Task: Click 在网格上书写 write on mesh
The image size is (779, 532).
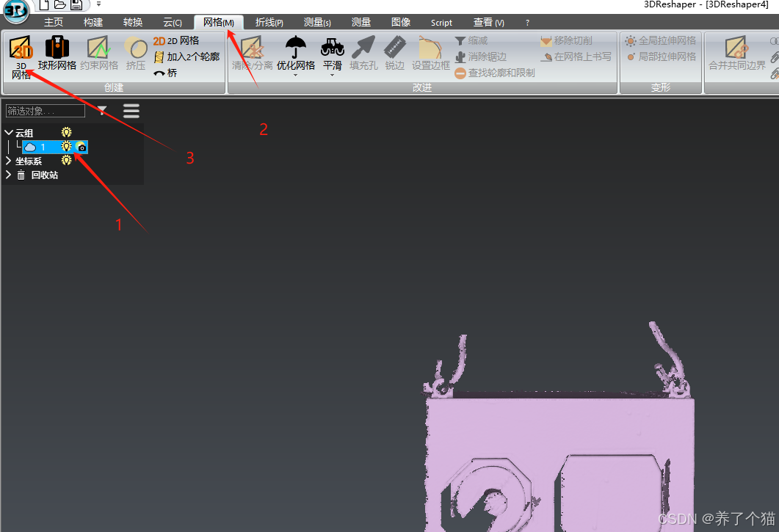Action: tap(576, 57)
